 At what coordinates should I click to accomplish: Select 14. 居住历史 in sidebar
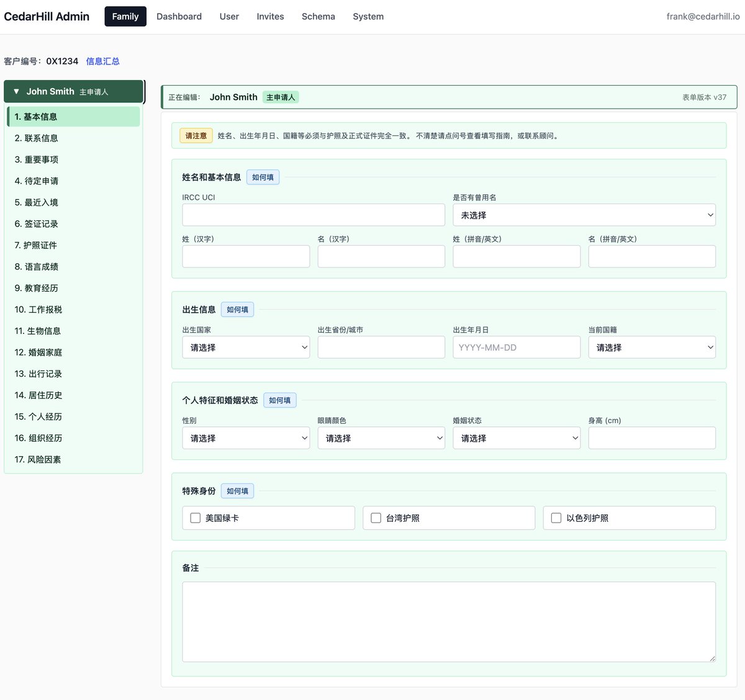point(73,395)
